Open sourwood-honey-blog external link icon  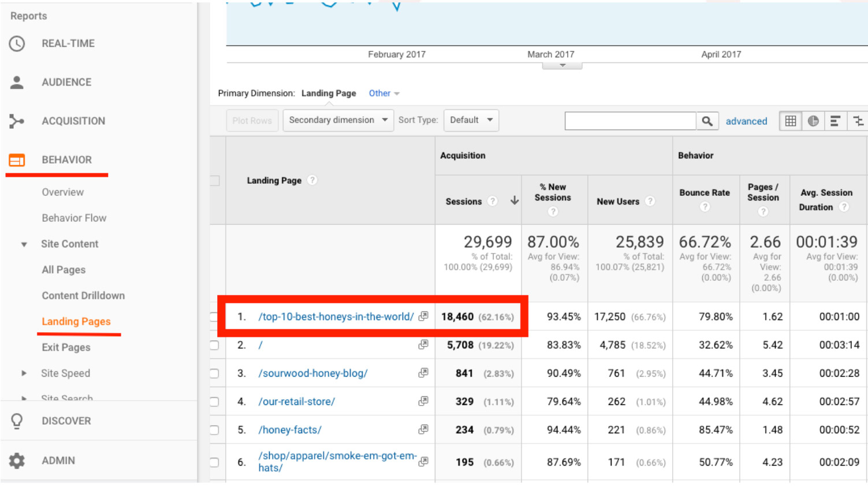click(x=423, y=373)
